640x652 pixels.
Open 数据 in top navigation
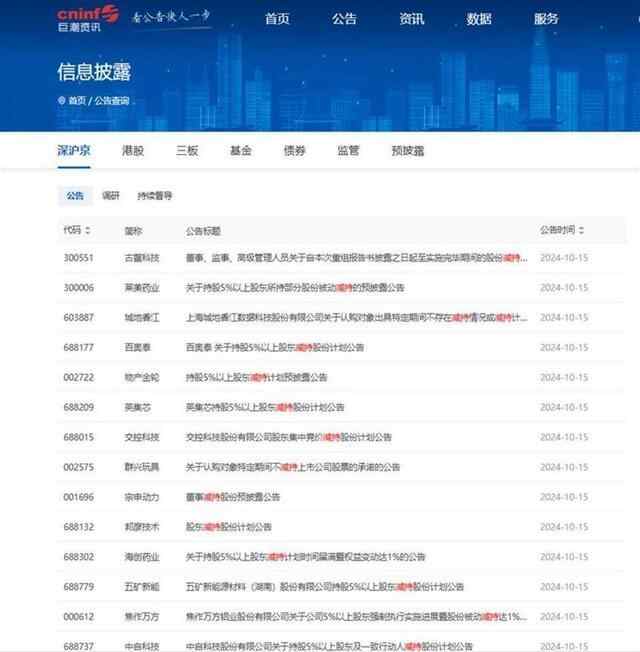pyautogui.click(x=479, y=19)
